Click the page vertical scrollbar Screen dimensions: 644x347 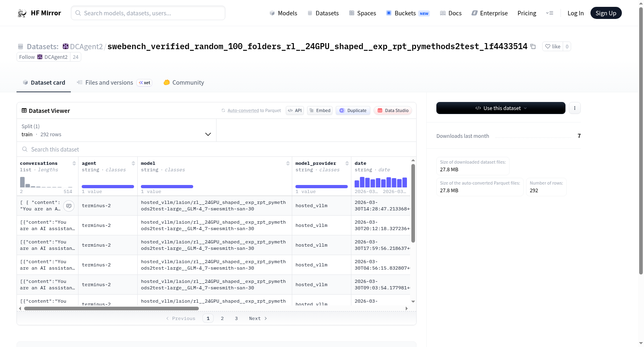pos(641,141)
